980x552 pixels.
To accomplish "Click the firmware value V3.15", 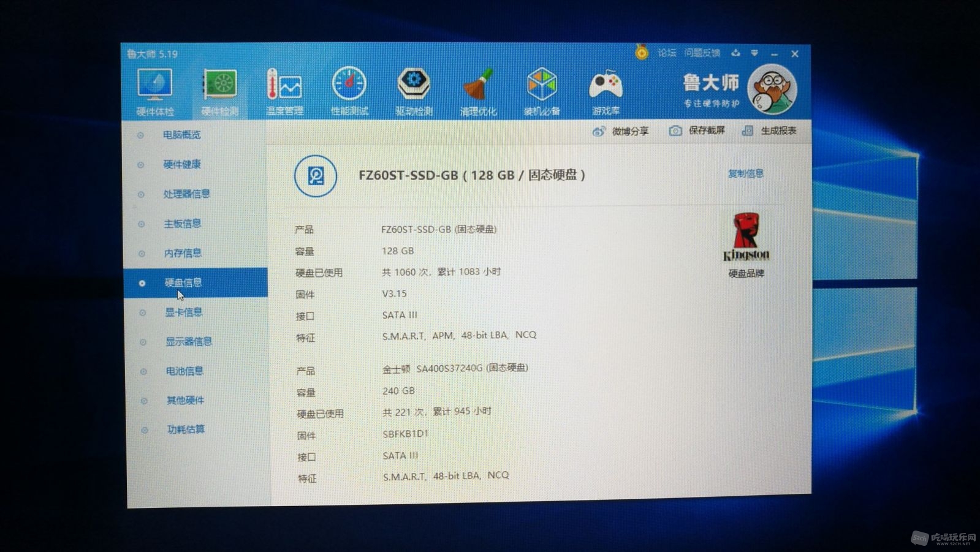I will [x=394, y=293].
